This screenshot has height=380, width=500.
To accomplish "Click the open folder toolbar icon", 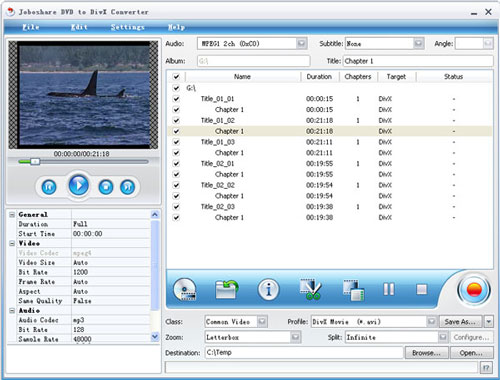I will tap(227, 289).
